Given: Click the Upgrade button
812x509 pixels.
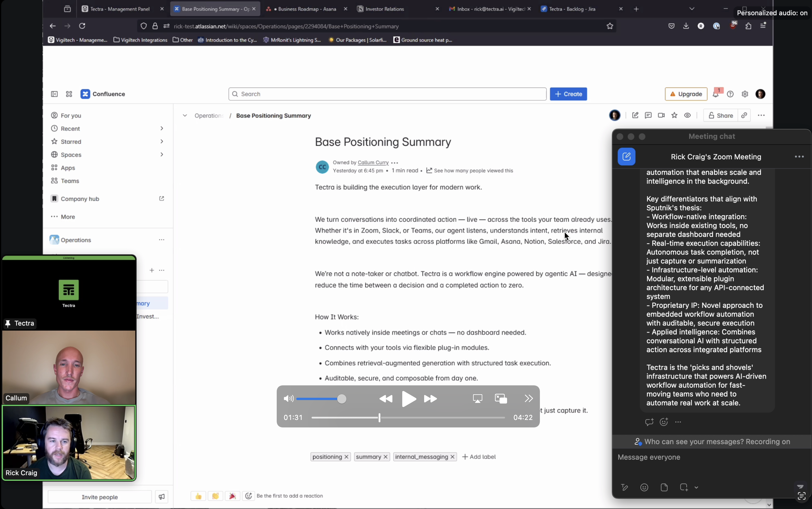Looking at the screenshot, I should pos(686,94).
